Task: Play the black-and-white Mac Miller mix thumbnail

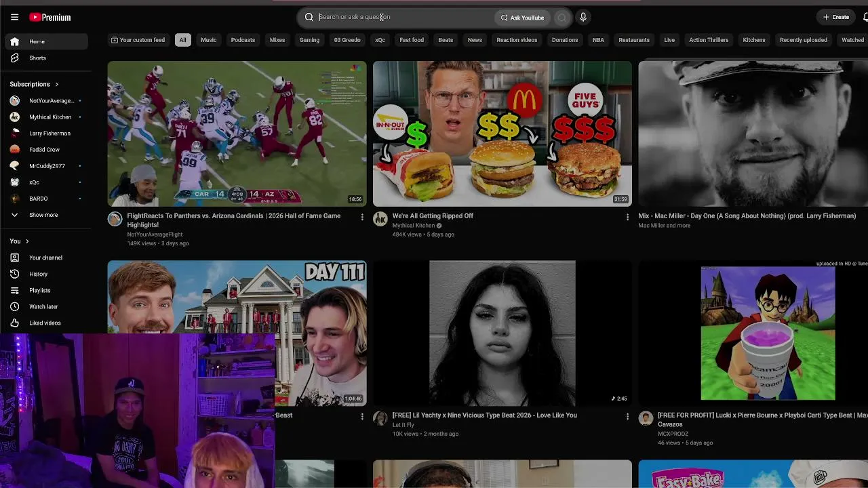Action: [753, 134]
